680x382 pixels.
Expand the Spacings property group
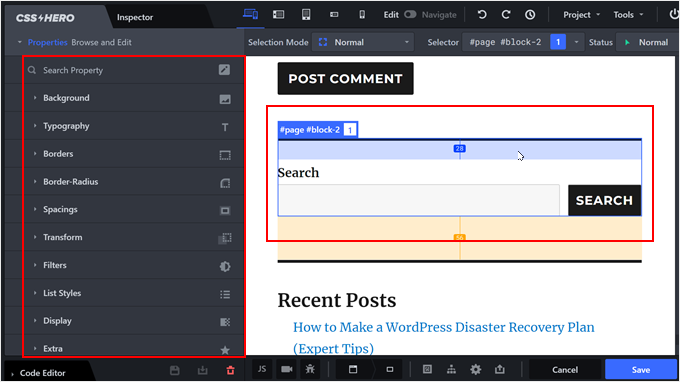[x=60, y=209]
